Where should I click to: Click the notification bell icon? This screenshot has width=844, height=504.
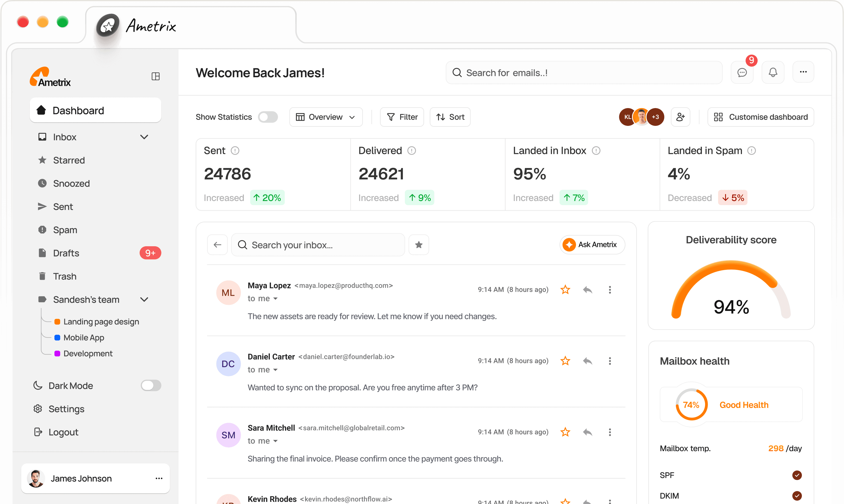point(773,72)
